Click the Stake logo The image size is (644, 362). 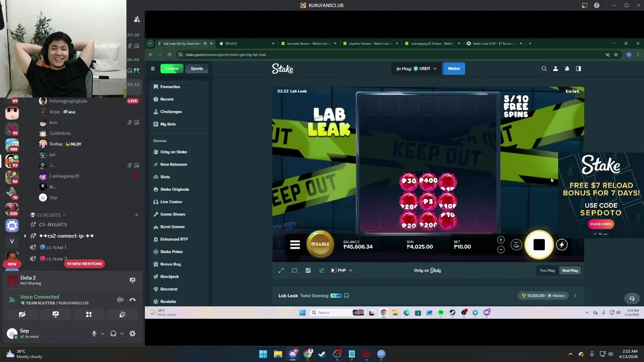point(283,69)
